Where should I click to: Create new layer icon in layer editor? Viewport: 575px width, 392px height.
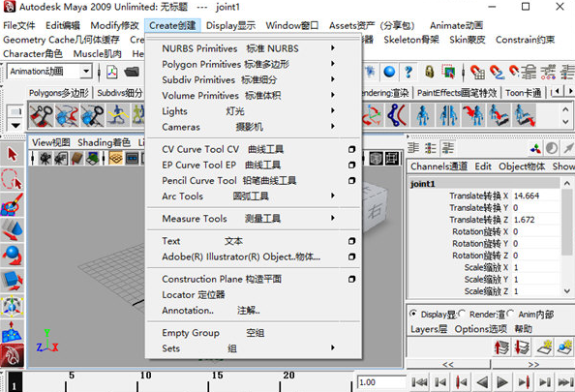tap(545, 347)
